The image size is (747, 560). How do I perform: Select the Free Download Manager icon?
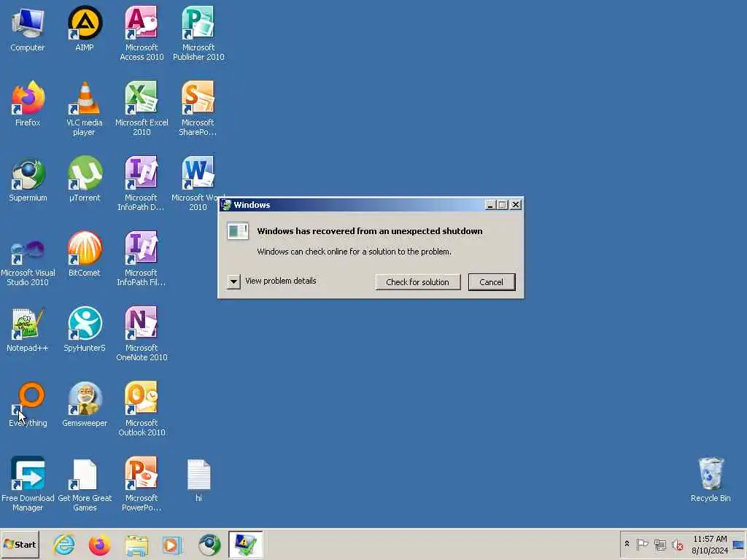[28, 485]
